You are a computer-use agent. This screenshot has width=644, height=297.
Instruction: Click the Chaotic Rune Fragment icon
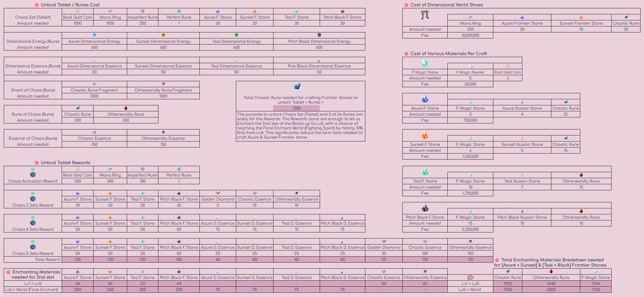click(x=94, y=84)
